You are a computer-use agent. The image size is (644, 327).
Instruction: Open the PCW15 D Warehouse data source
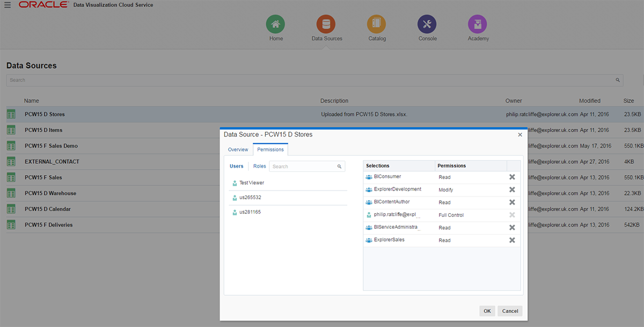pyautogui.click(x=50, y=193)
